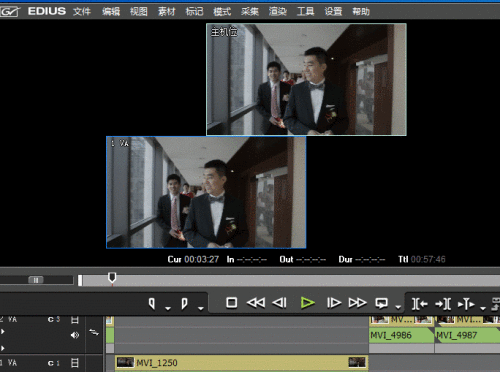Open the 文件 menu

[82, 12]
